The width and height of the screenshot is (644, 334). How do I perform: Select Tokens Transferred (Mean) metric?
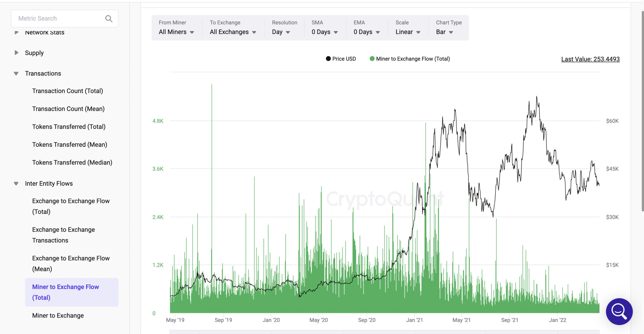[x=70, y=144]
